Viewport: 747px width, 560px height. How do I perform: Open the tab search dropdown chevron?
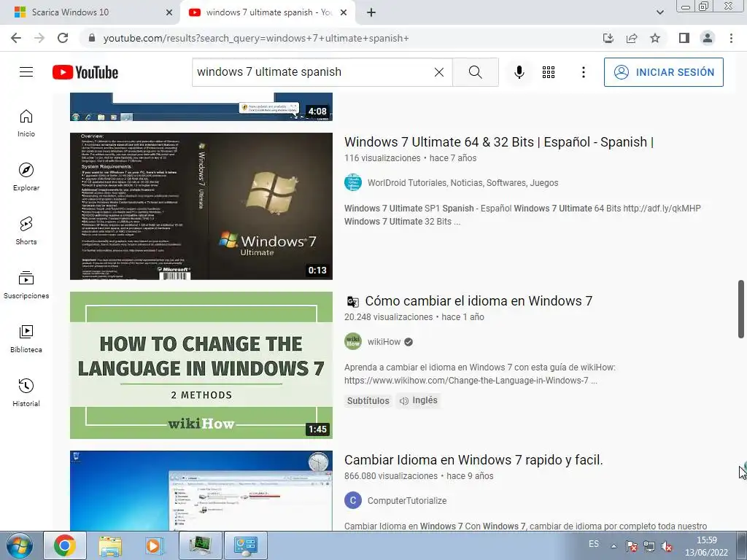coord(659,12)
